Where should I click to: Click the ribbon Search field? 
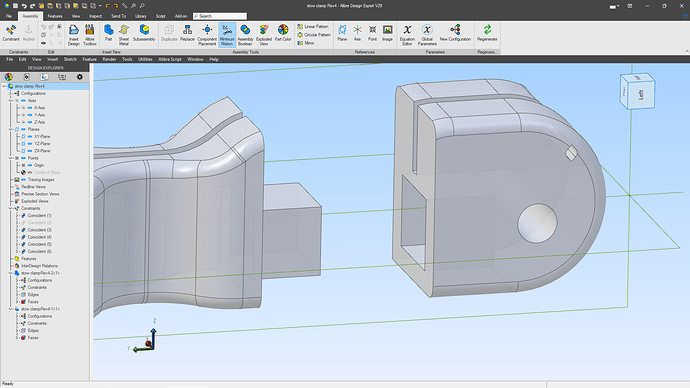click(x=220, y=16)
